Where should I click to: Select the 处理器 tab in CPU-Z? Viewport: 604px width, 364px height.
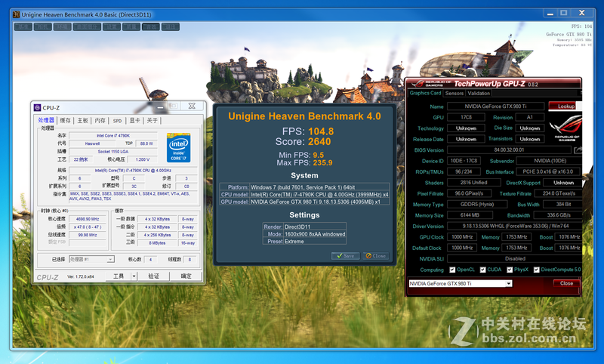(46, 120)
